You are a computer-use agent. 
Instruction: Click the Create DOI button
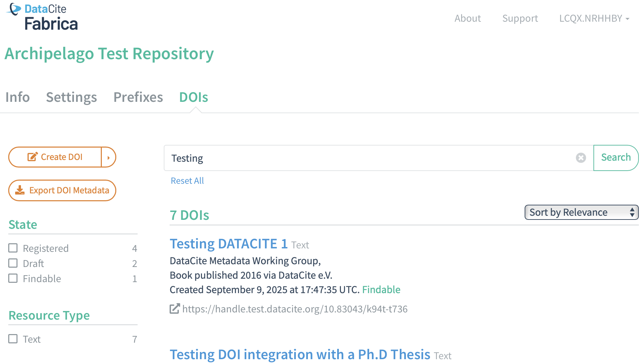click(x=55, y=157)
